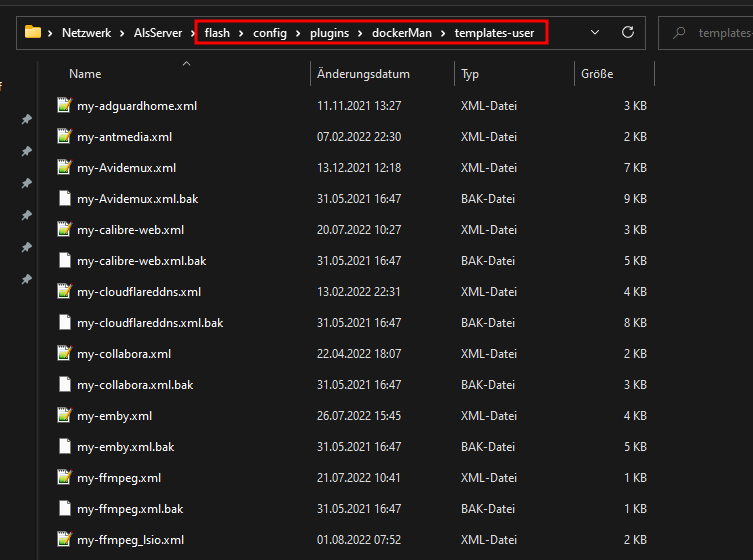Screen dimensions: 753x560
Task: Click the blank file icon of my-calibre-web.xml.bak
Action: (x=64, y=260)
